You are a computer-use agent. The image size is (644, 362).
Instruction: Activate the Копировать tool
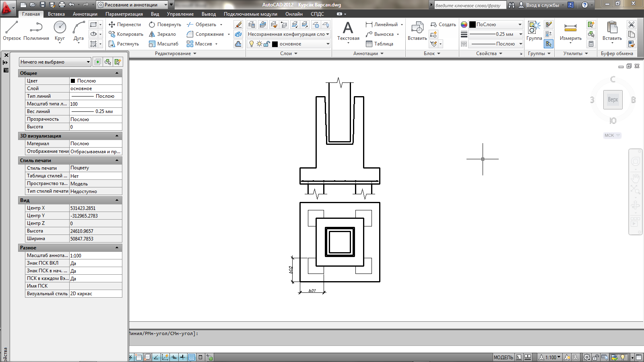[x=126, y=34]
